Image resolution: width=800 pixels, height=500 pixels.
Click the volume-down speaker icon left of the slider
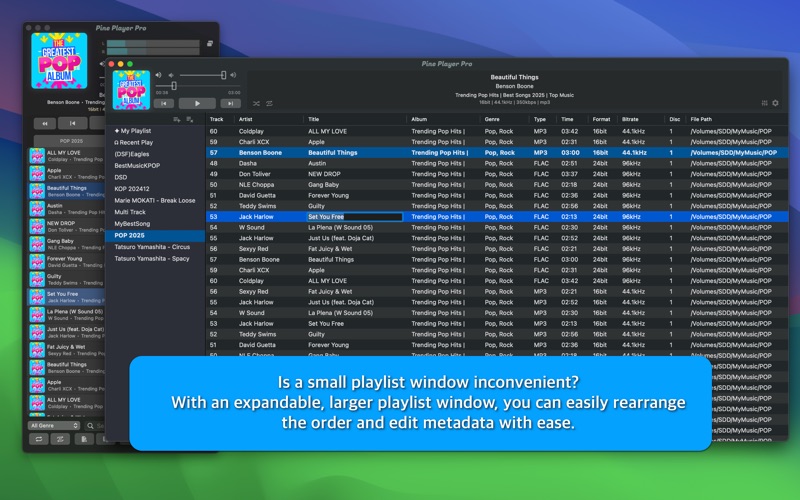pos(171,75)
